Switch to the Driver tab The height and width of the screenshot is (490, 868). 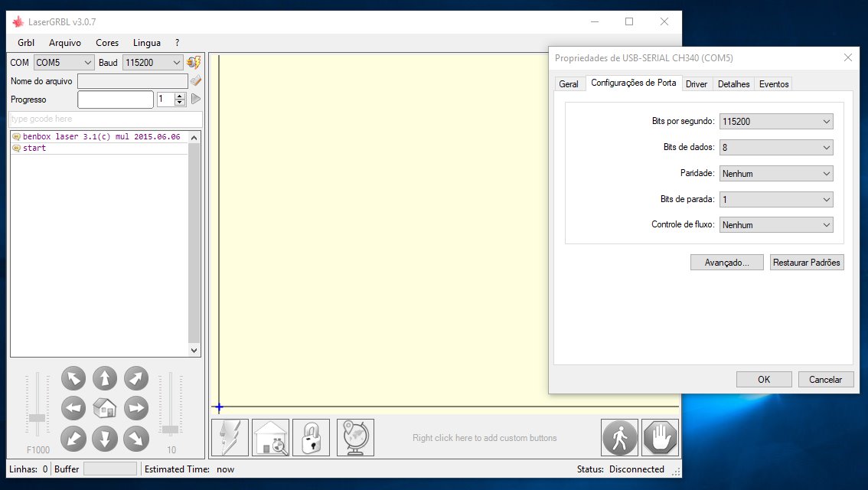point(697,84)
